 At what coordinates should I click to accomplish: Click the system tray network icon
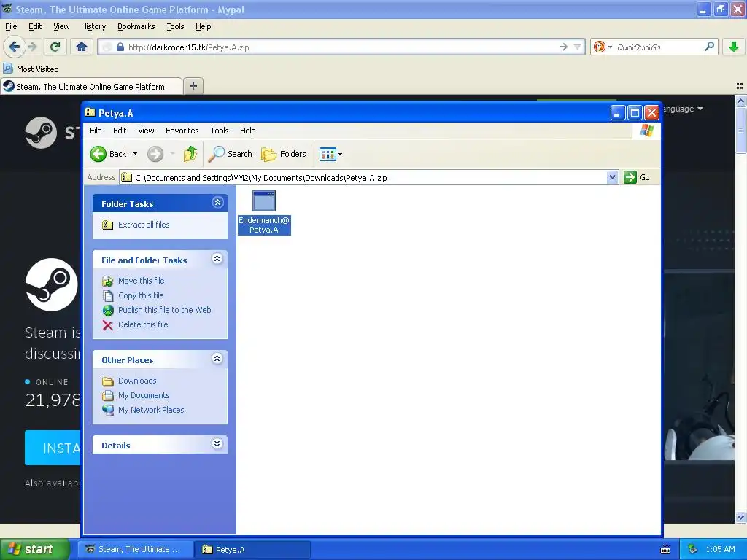click(693, 550)
